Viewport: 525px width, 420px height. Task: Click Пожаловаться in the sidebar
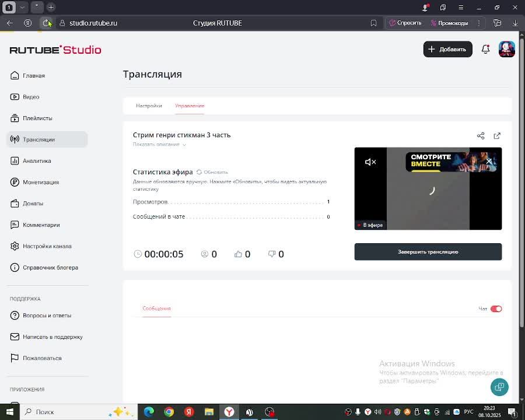36,358
